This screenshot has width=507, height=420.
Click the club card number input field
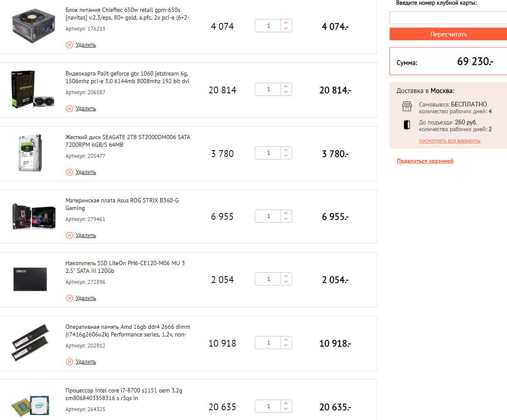pyautogui.click(x=448, y=18)
